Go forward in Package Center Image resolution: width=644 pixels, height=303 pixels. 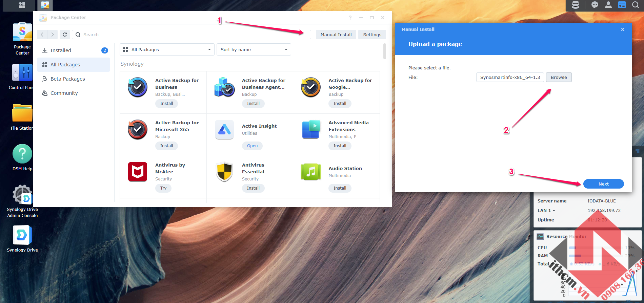click(x=53, y=35)
